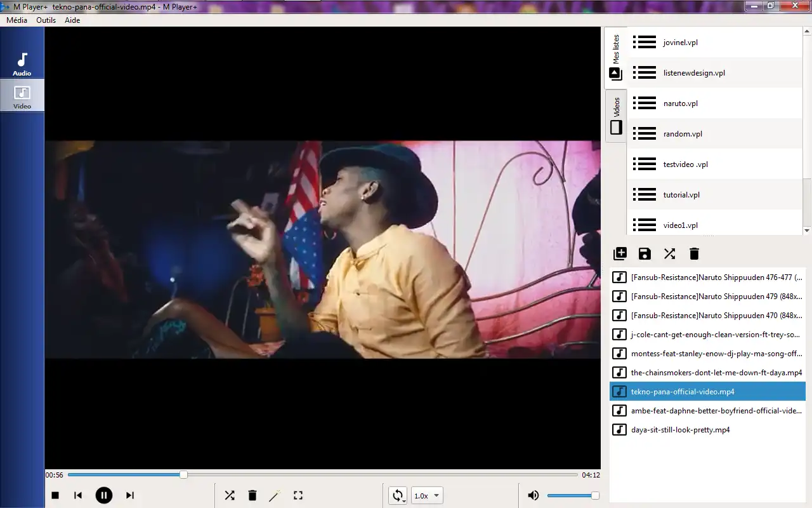The image size is (812, 508).
Task: Click the music note icon beside ambe-feat-daphne
Action: pos(619,411)
